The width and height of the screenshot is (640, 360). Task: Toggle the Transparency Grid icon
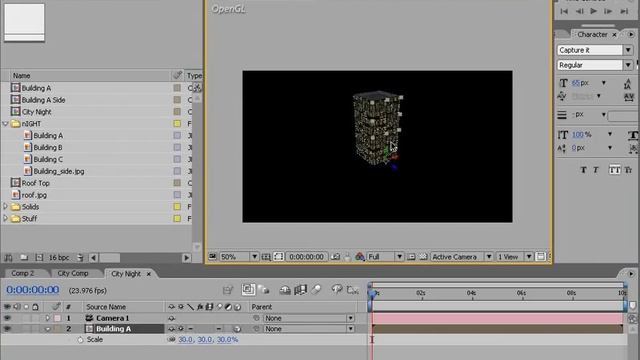point(423,257)
